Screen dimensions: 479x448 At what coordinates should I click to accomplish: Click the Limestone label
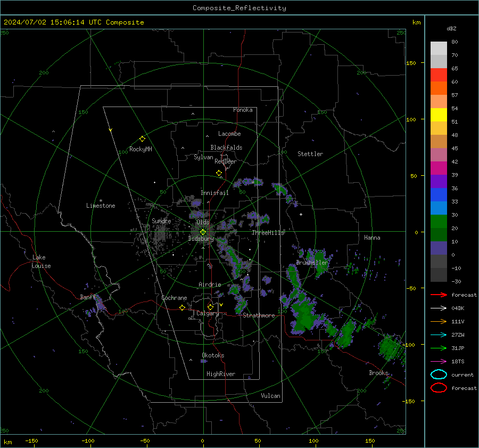click(101, 206)
